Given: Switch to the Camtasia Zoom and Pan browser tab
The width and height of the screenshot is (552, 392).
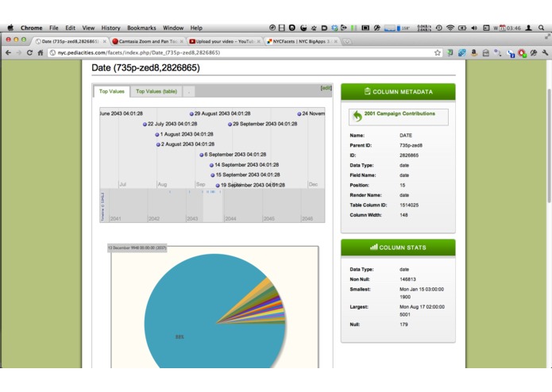Looking at the screenshot, I should (148, 41).
